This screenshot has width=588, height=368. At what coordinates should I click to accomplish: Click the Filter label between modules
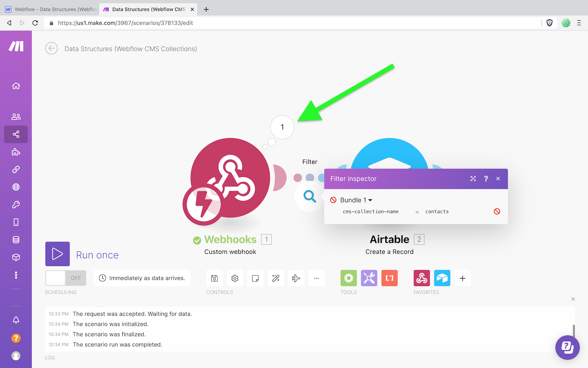tap(310, 162)
